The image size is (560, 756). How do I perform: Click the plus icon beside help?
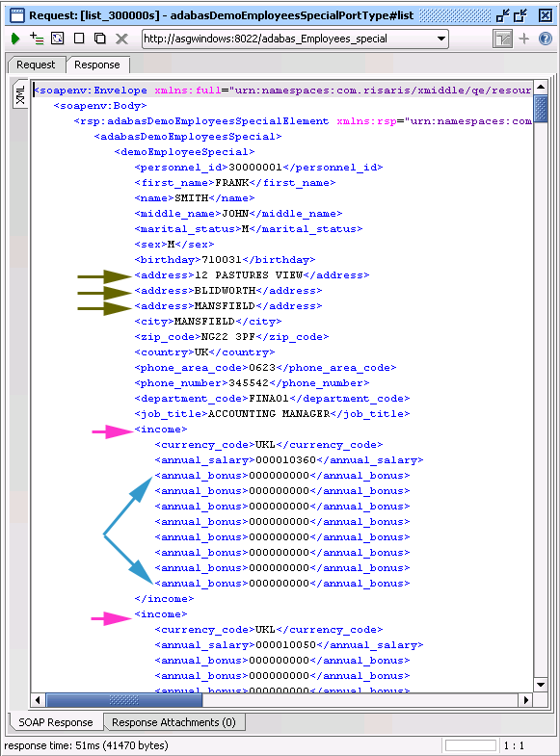[x=523, y=39]
